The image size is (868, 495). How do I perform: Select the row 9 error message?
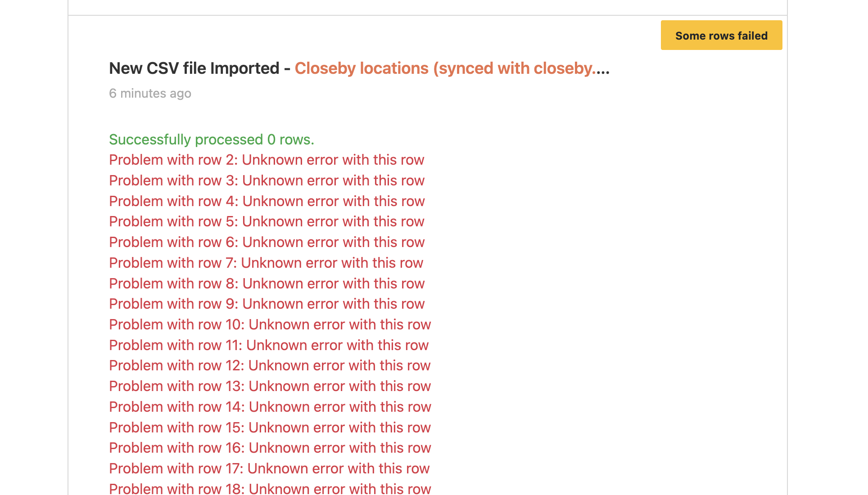[267, 304]
